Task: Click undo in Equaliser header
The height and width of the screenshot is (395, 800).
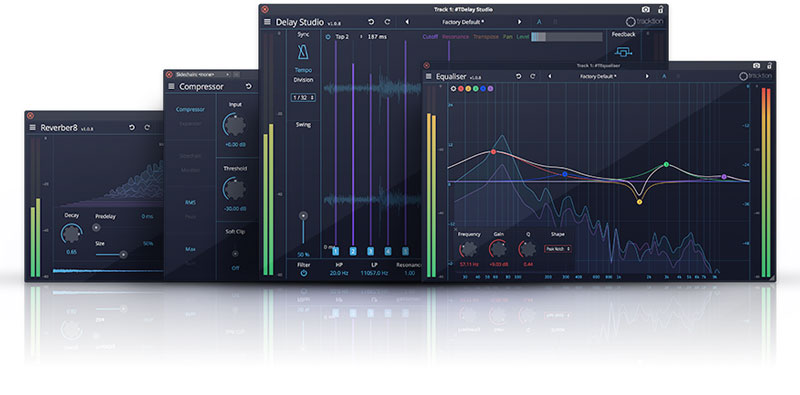Action: [518, 76]
